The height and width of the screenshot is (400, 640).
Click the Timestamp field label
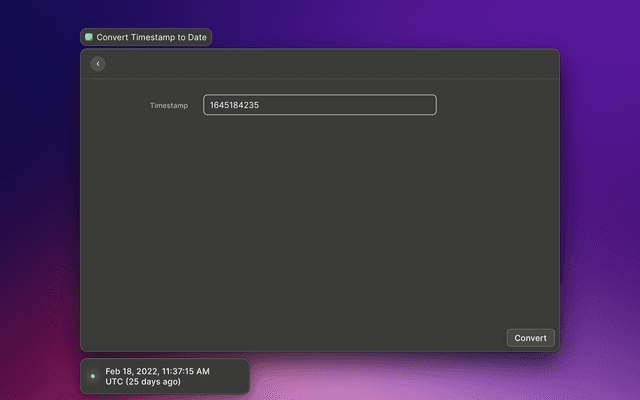(168, 105)
